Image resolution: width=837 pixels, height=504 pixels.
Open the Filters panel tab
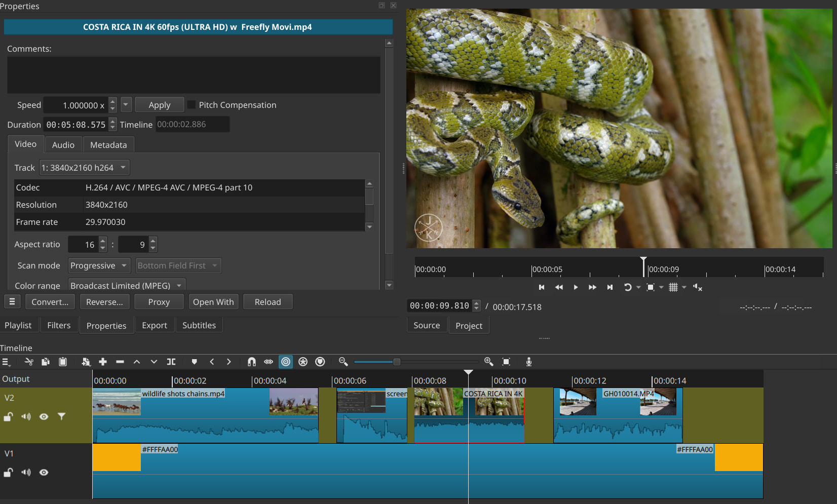59,325
